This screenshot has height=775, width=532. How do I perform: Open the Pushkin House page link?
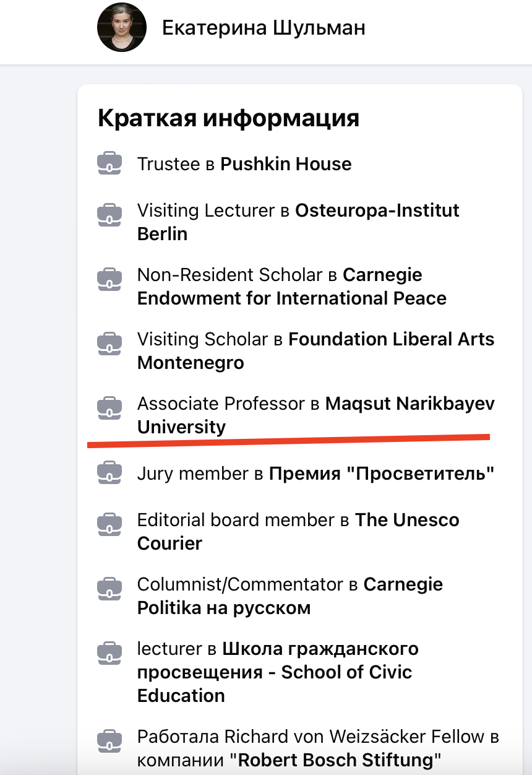click(x=286, y=164)
